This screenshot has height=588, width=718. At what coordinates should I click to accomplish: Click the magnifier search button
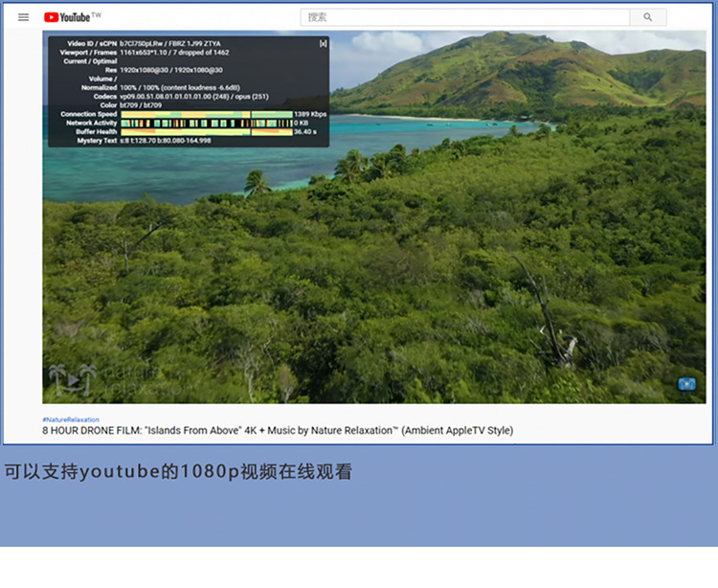pyautogui.click(x=648, y=17)
